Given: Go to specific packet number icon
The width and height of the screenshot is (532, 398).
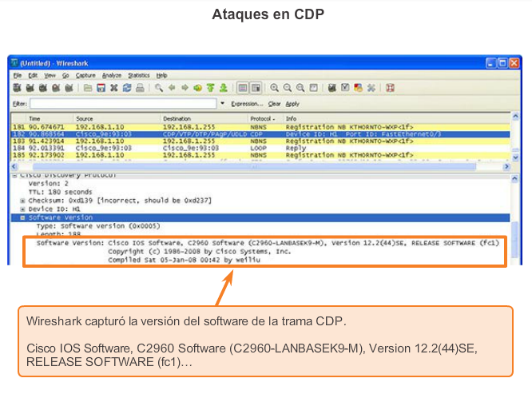Looking at the screenshot, I should point(197,88).
